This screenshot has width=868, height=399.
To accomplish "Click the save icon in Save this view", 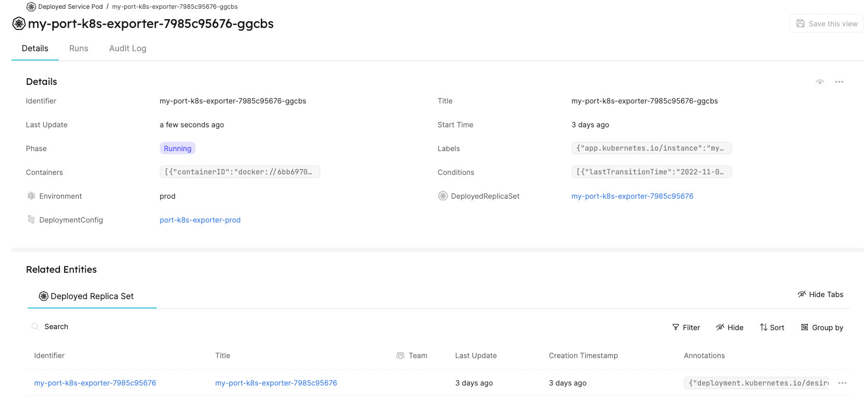I will point(800,23).
